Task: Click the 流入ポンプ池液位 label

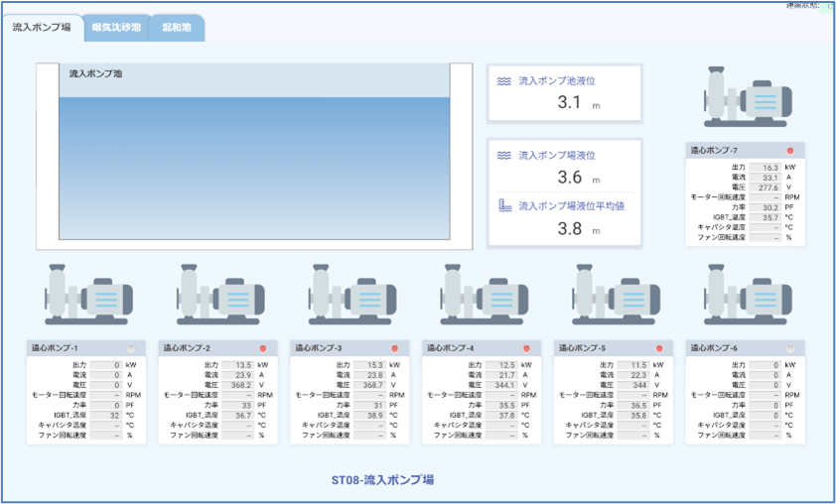Action: (x=557, y=81)
